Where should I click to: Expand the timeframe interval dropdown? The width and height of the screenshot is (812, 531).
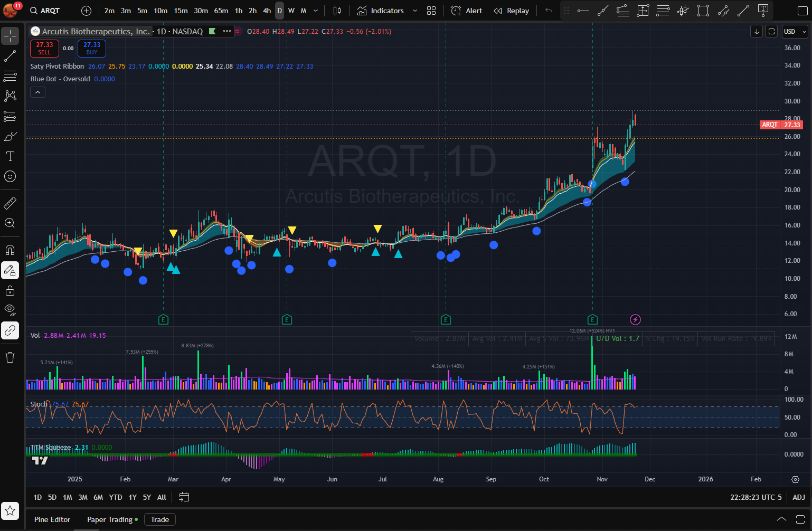(316, 11)
